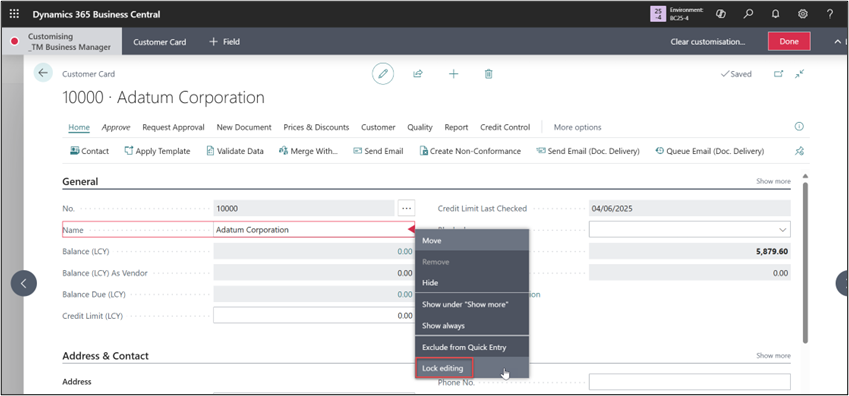Click the General section heading
Screen dimensions: 849x396
[x=80, y=181]
